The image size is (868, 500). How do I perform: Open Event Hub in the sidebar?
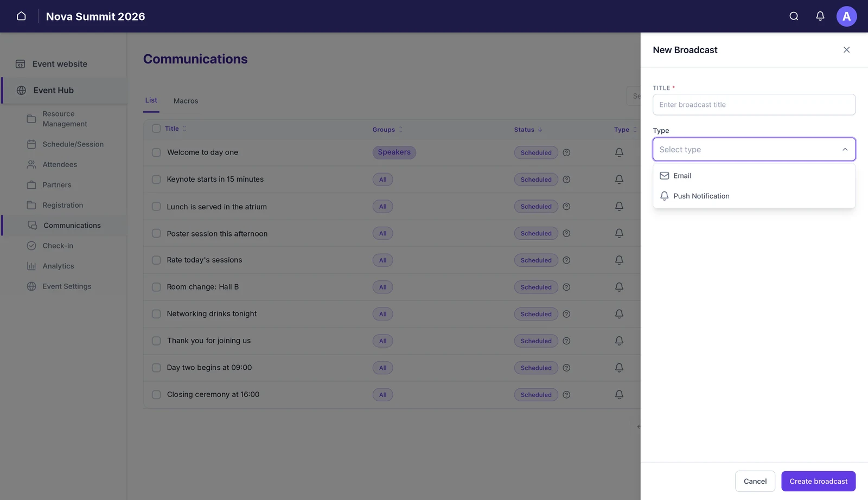(x=65, y=91)
